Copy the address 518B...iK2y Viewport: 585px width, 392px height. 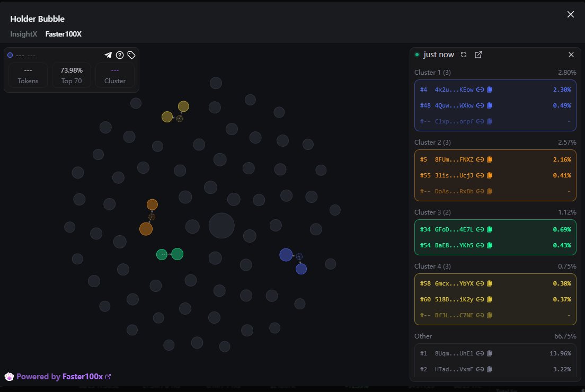[490, 299]
